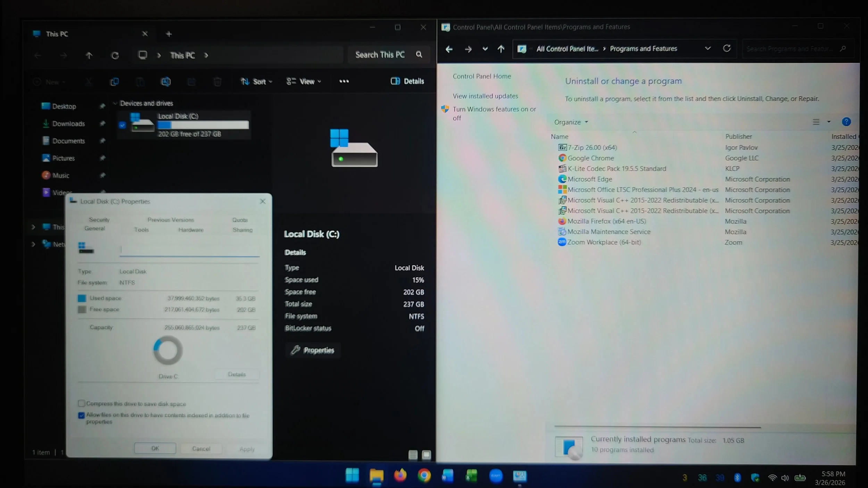Screen dimensions: 868x488
Task: Open the Details pane toggle in Explorer
Action: pos(407,81)
